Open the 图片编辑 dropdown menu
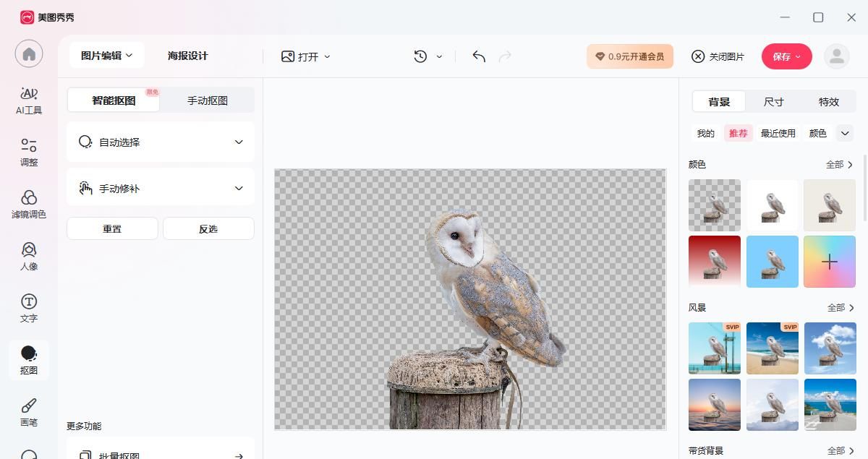The image size is (868, 459). 107,56
